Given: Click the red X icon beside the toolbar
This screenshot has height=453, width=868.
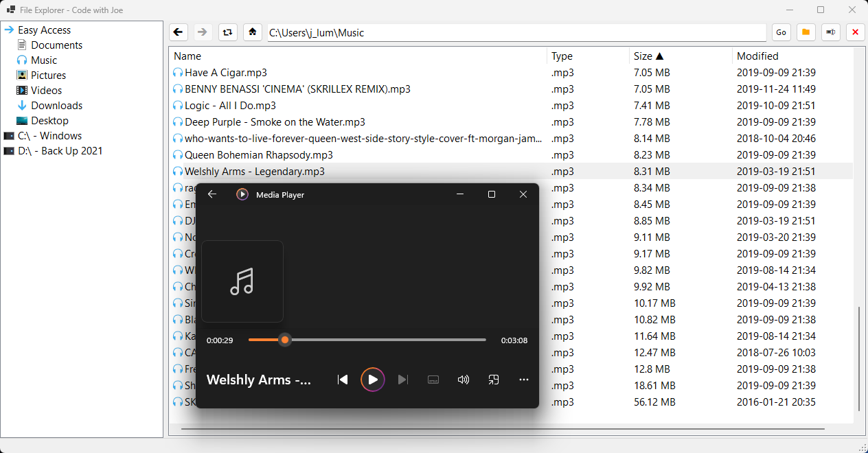Looking at the screenshot, I should tap(855, 32).
